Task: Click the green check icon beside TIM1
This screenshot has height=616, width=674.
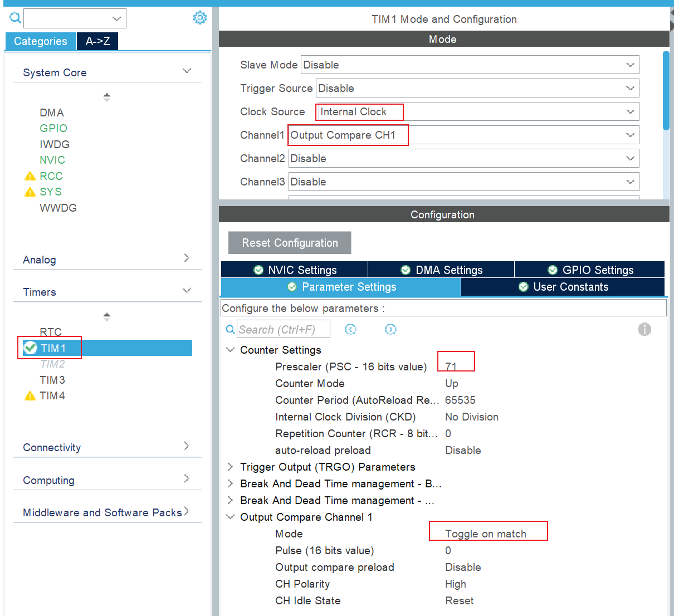Action: coord(31,348)
